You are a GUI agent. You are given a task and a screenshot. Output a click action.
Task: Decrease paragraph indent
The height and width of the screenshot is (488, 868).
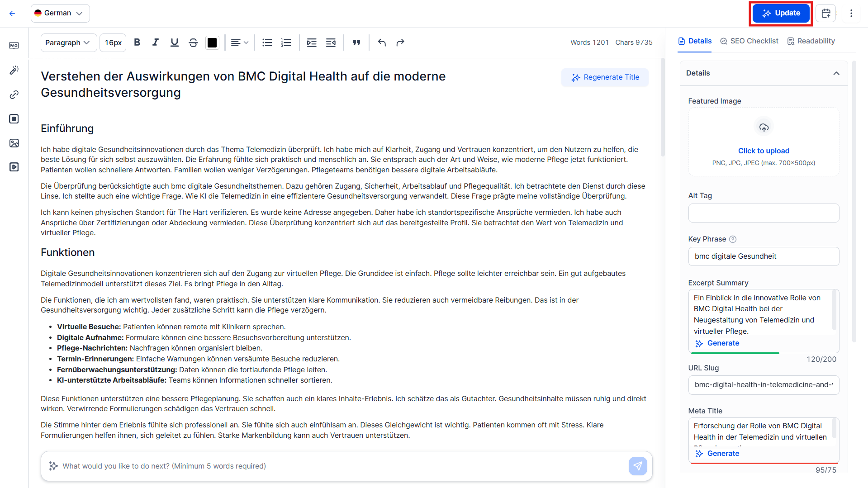[331, 43]
